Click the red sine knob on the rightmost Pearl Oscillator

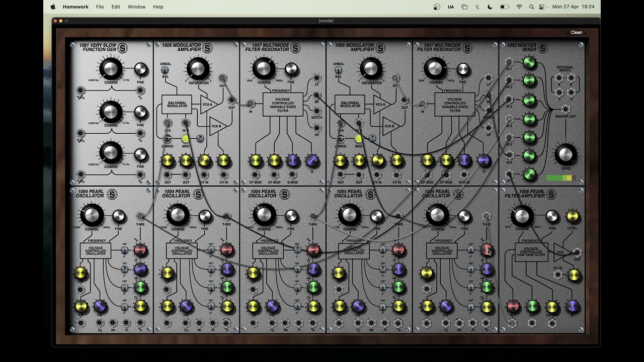click(x=487, y=250)
